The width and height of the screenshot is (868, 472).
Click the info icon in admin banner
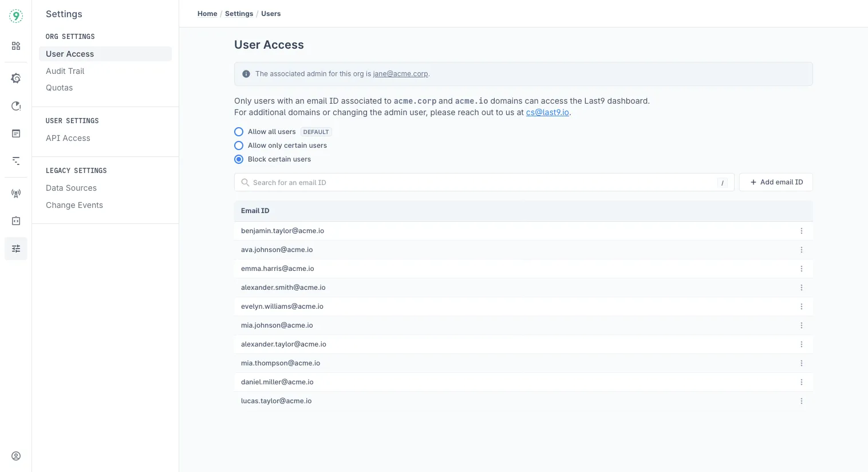tap(246, 74)
